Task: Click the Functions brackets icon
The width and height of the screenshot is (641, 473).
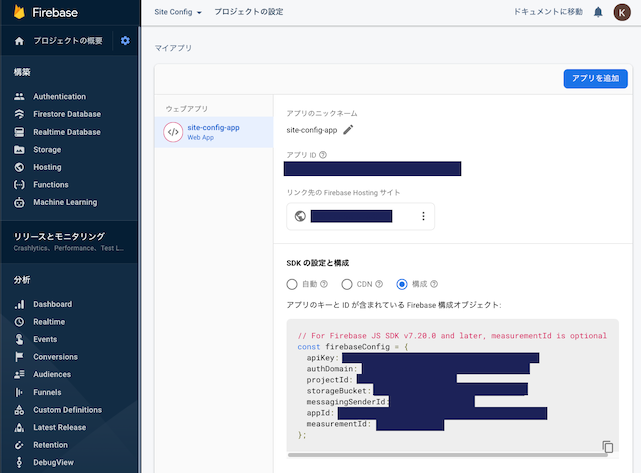Action: 19,185
